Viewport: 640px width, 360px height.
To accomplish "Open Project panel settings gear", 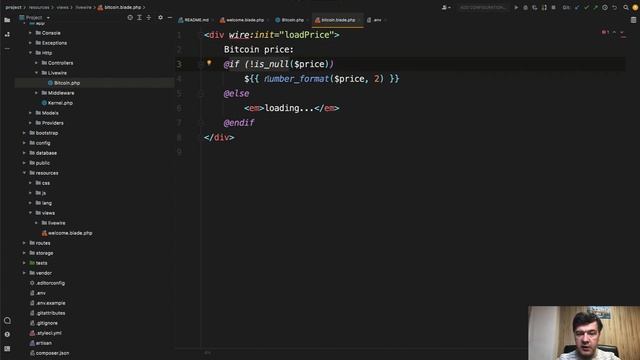I will coord(160,18).
